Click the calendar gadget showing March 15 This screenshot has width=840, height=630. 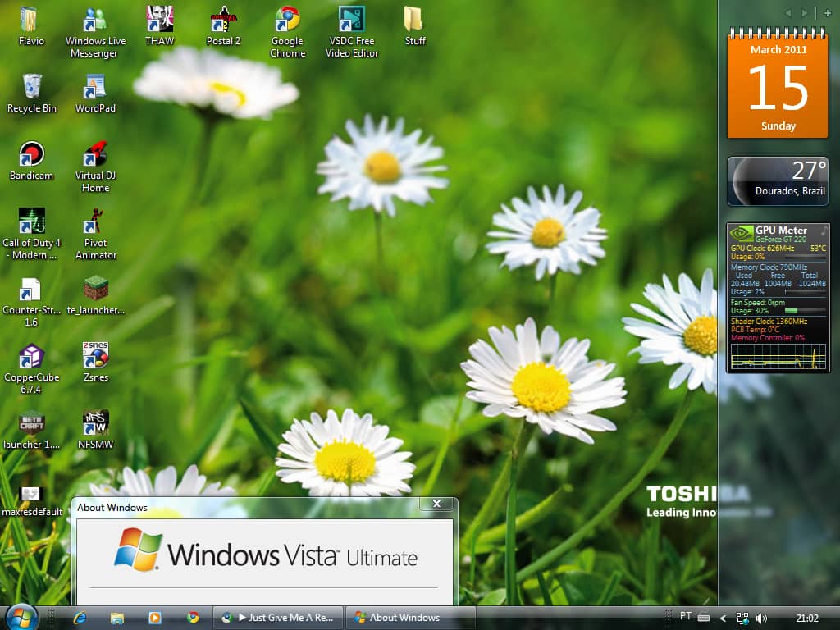pyautogui.click(x=778, y=83)
